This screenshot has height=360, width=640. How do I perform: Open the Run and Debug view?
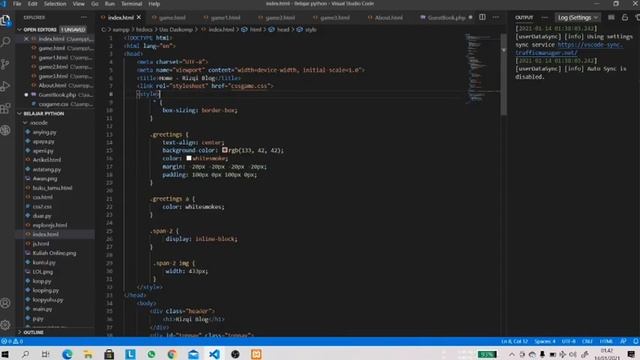(6, 86)
